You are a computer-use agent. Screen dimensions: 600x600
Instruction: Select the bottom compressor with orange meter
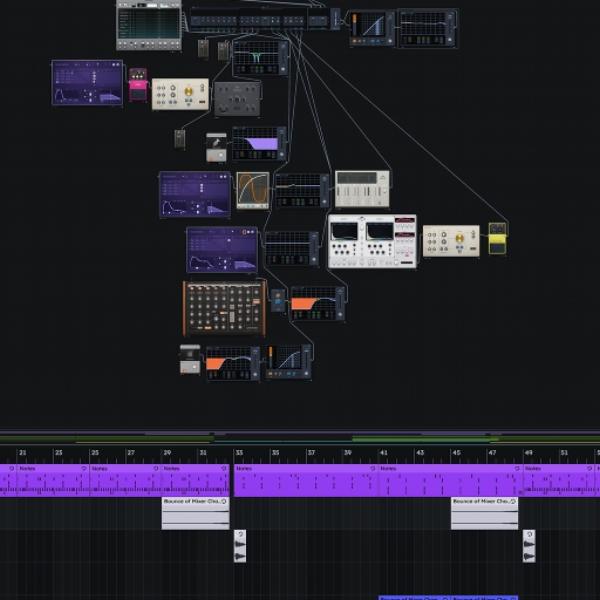click(289, 362)
